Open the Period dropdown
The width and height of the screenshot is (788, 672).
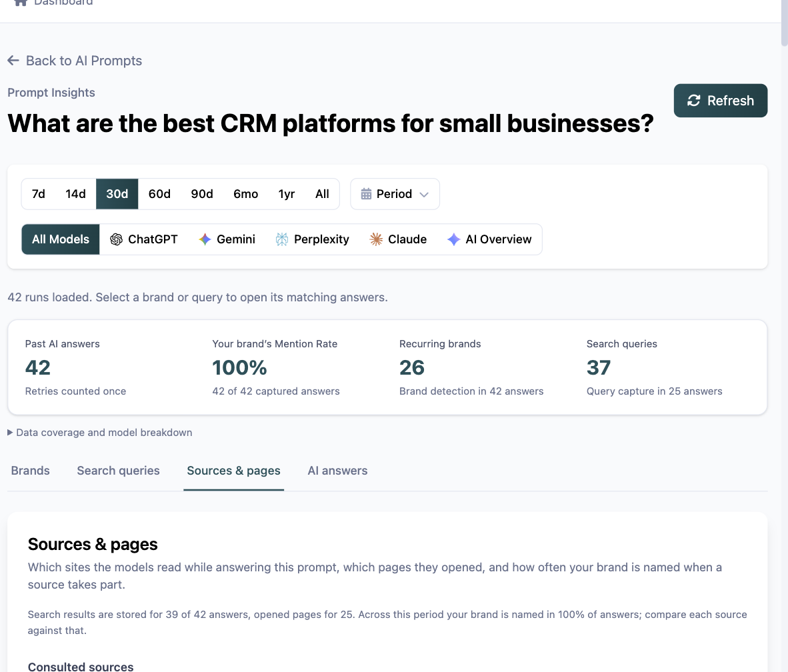[395, 194]
